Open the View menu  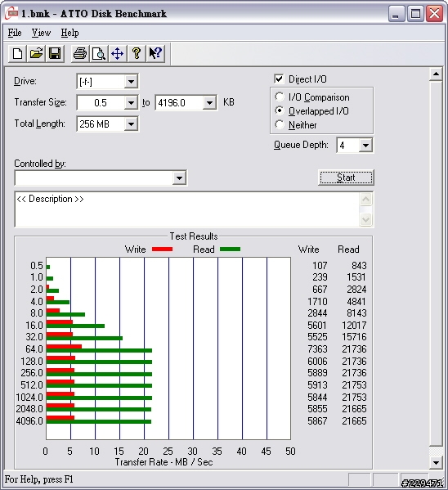pos(41,33)
